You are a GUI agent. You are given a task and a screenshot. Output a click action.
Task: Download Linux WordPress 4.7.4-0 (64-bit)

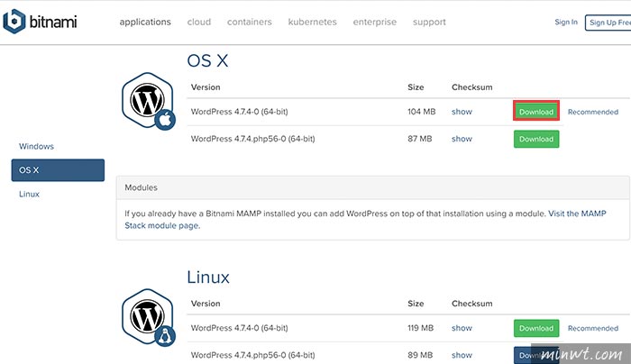tap(536, 328)
